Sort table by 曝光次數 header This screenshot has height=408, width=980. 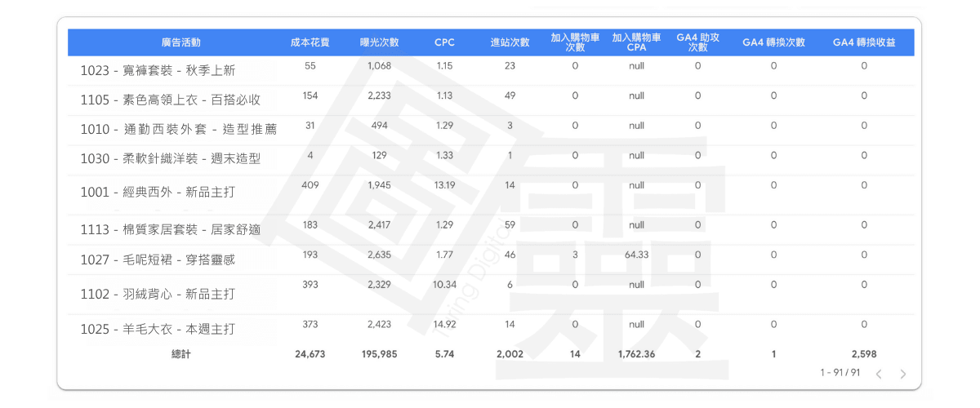[379, 42]
